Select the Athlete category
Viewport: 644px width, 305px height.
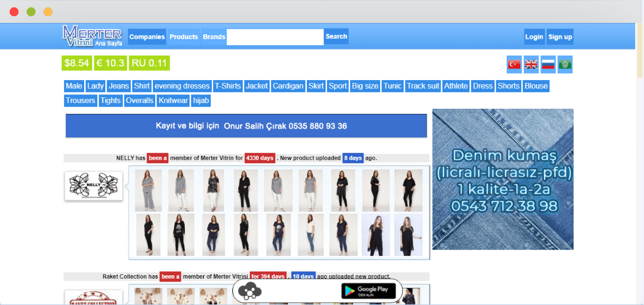pyautogui.click(x=456, y=86)
